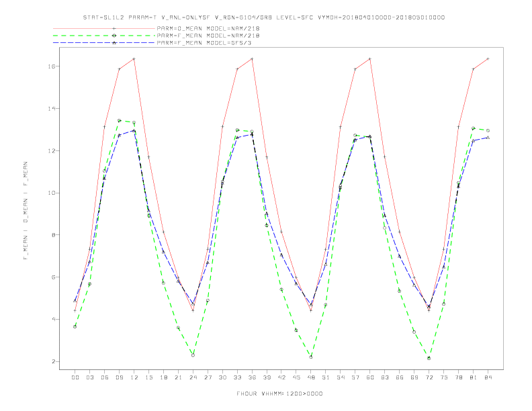Viewport: 532px width, 411px height.
Task: Click the chart title beginning STAT=SL1L2 PARAM=T
Action: tap(263, 17)
